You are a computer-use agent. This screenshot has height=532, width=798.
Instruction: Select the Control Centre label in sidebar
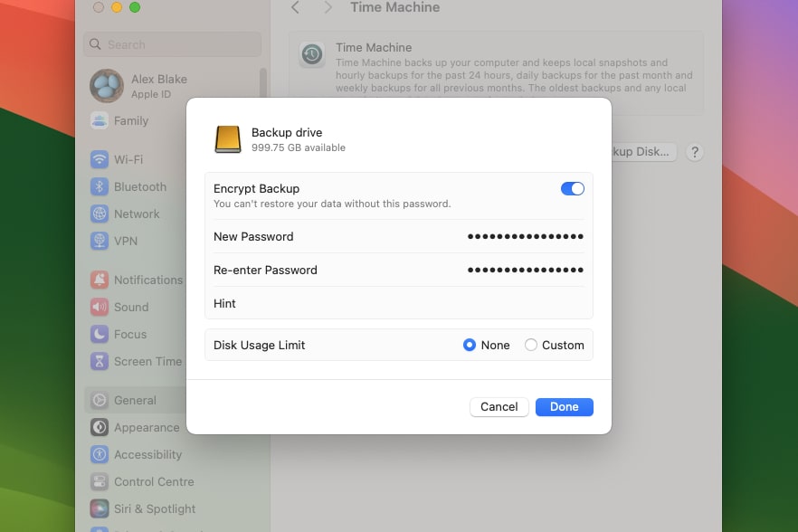[x=154, y=481]
